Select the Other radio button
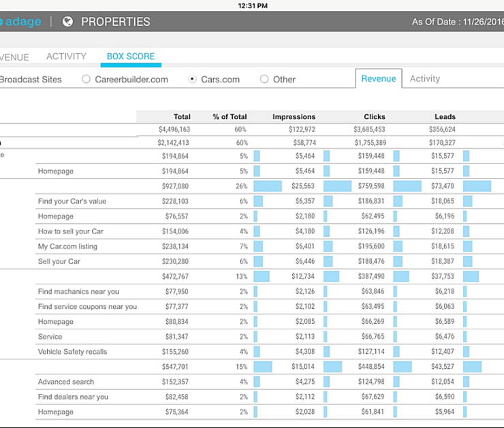Screen dimensions: 504x428 (x=264, y=79)
